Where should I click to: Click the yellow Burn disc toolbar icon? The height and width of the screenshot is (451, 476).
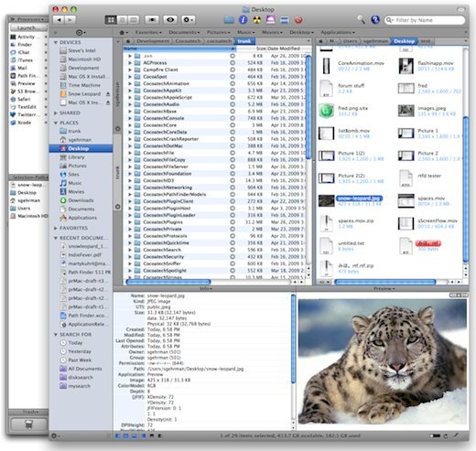[257, 20]
